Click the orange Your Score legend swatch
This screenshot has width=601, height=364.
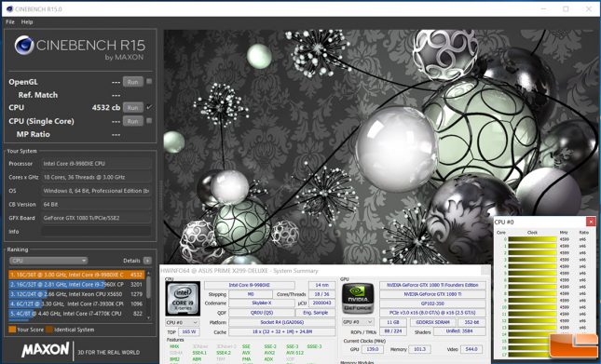[x=12, y=330]
